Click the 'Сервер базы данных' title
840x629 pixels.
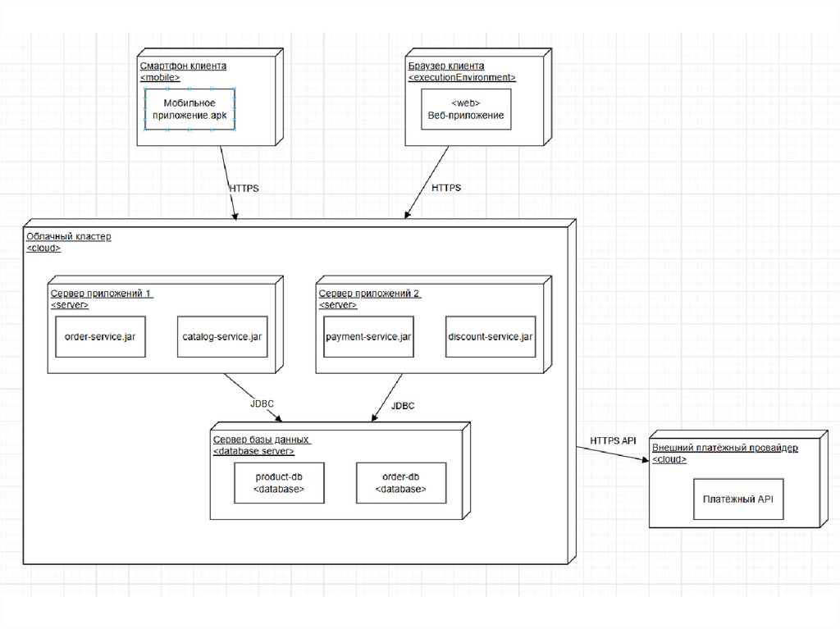point(262,440)
